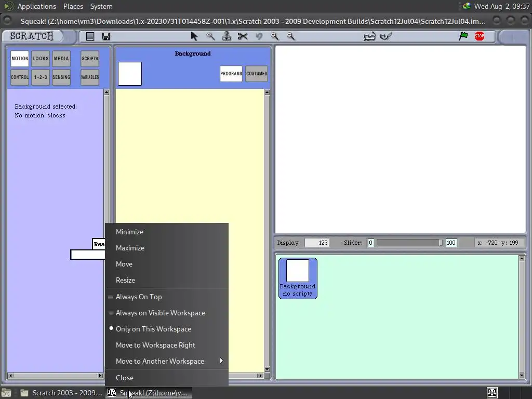Open the Places menu
This screenshot has width=532, height=399.
73,6
